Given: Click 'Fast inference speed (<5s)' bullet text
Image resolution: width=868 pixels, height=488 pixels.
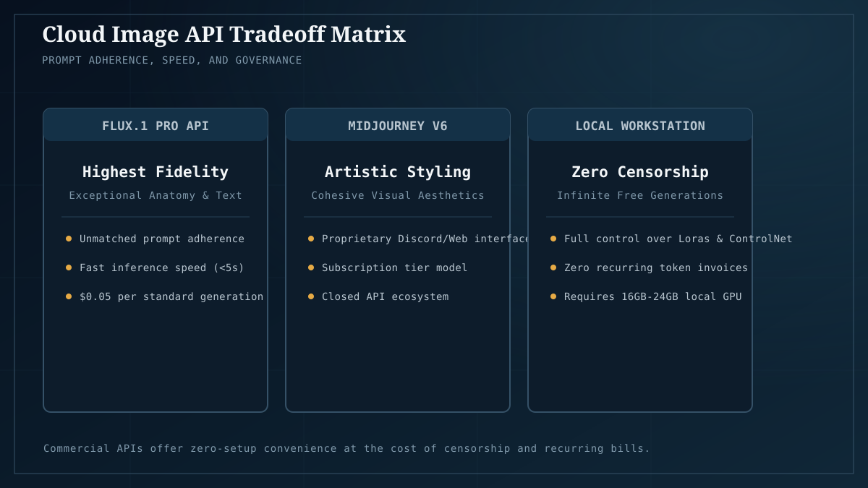Looking at the screenshot, I should (162, 267).
